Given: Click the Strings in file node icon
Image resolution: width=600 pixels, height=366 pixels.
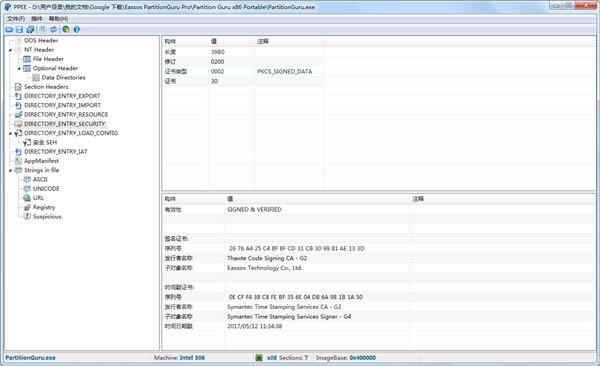Looking at the screenshot, I should [x=18, y=170].
